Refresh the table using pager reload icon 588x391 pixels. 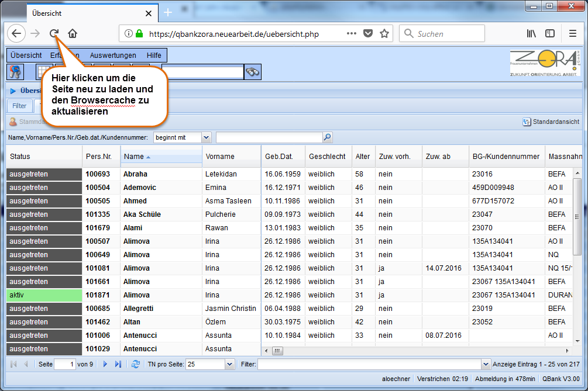pyautogui.click(x=135, y=364)
